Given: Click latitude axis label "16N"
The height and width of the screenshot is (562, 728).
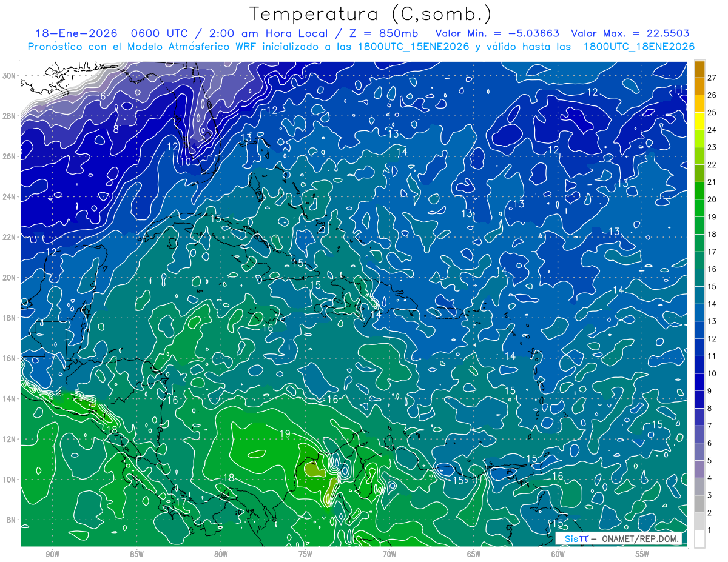Looking at the screenshot, I should coord(10,358).
